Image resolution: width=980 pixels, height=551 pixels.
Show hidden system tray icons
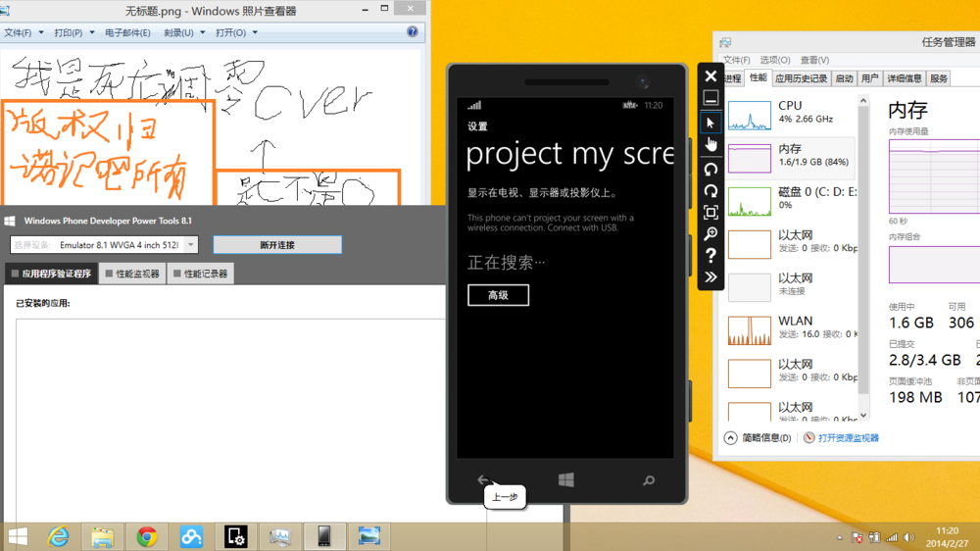tap(840, 537)
